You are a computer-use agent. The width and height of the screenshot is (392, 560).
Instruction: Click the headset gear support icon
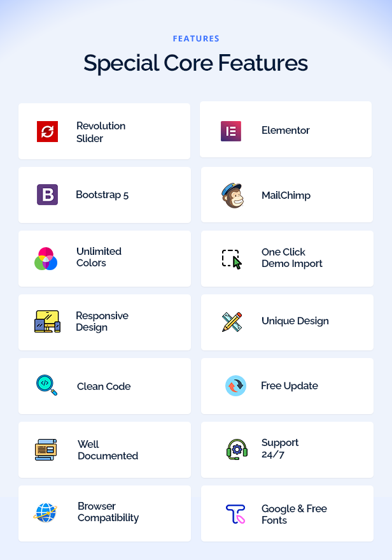237,449
